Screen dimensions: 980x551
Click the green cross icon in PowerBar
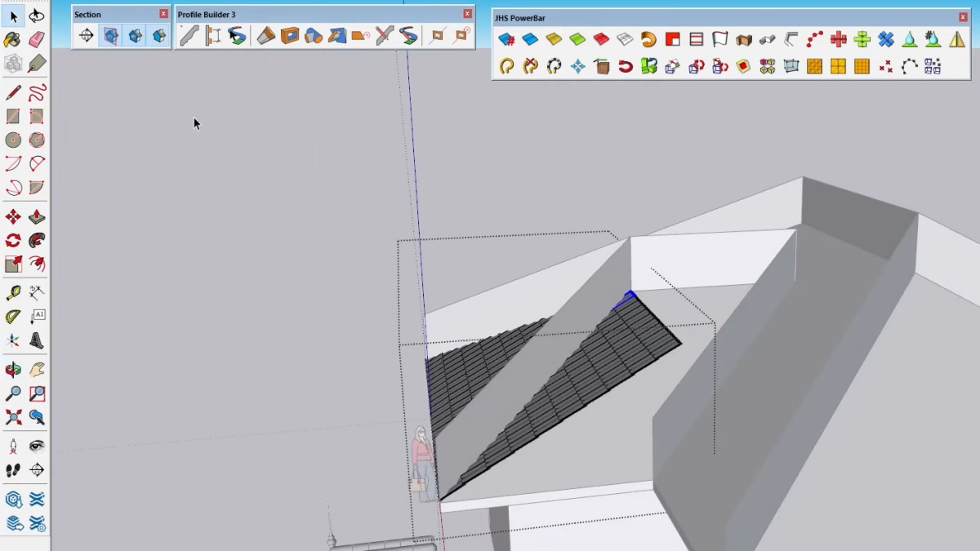862,39
